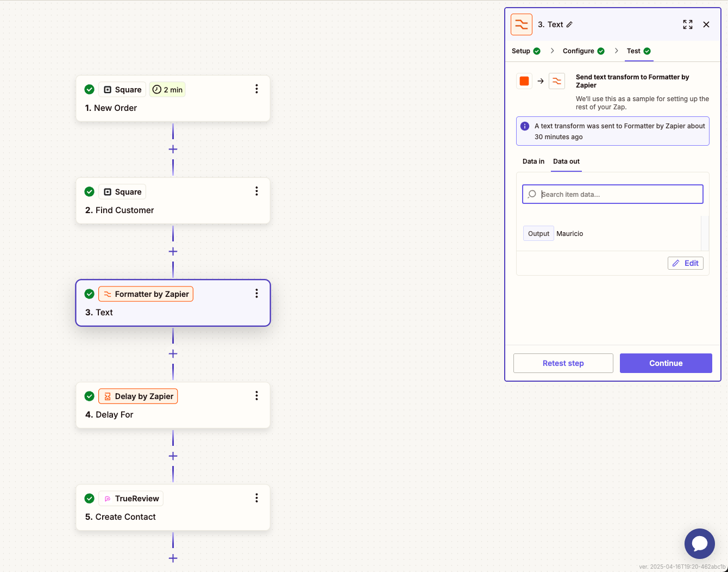
Task: Click the 2 min polling interval badge
Action: (167, 90)
